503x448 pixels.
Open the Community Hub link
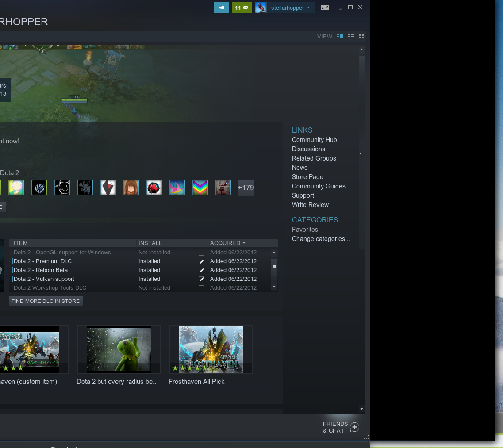tap(314, 140)
